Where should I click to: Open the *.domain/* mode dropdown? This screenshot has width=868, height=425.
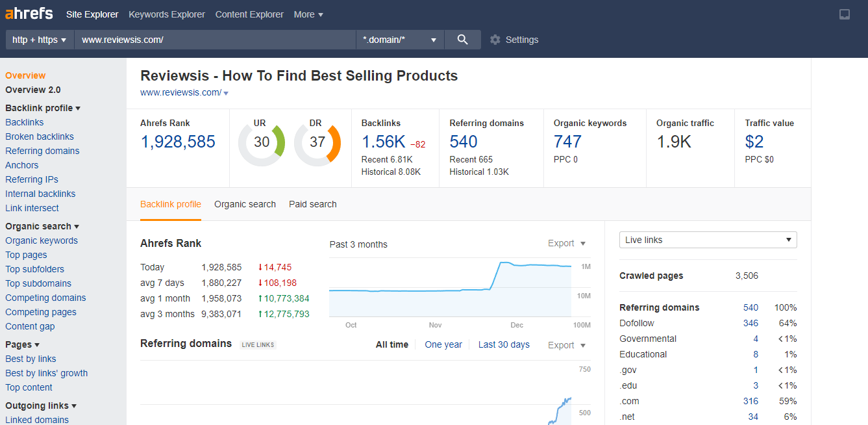click(x=399, y=40)
